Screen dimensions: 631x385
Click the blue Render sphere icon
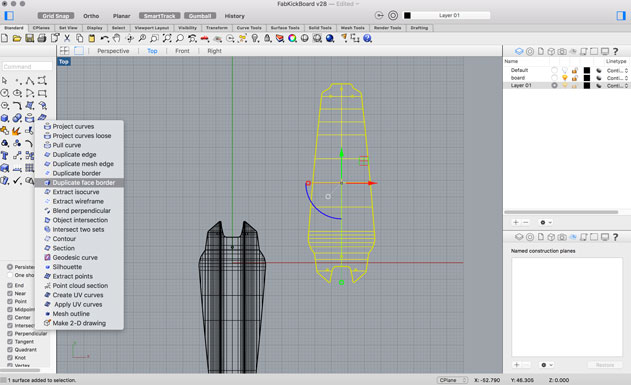[x=330, y=38]
